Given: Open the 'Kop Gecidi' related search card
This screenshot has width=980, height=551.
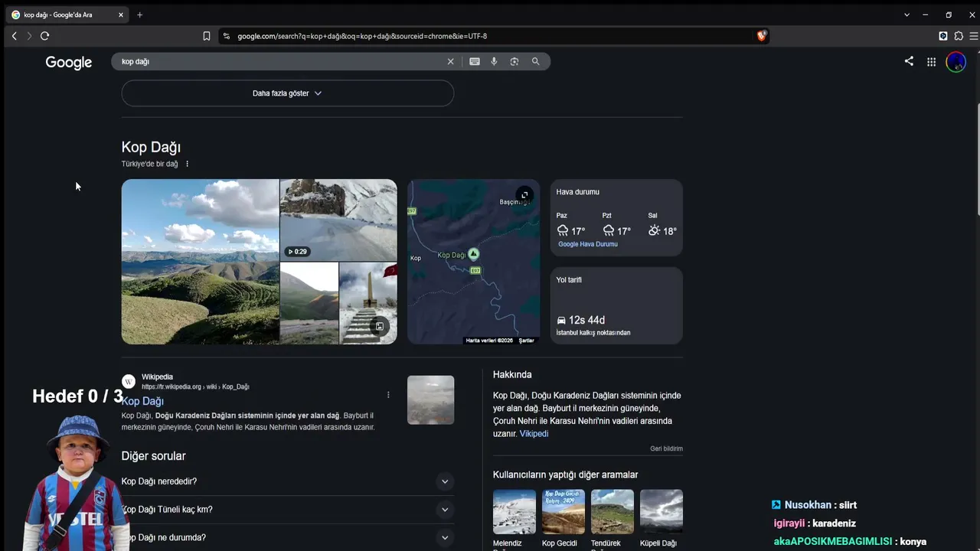Looking at the screenshot, I should [x=563, y=519].
